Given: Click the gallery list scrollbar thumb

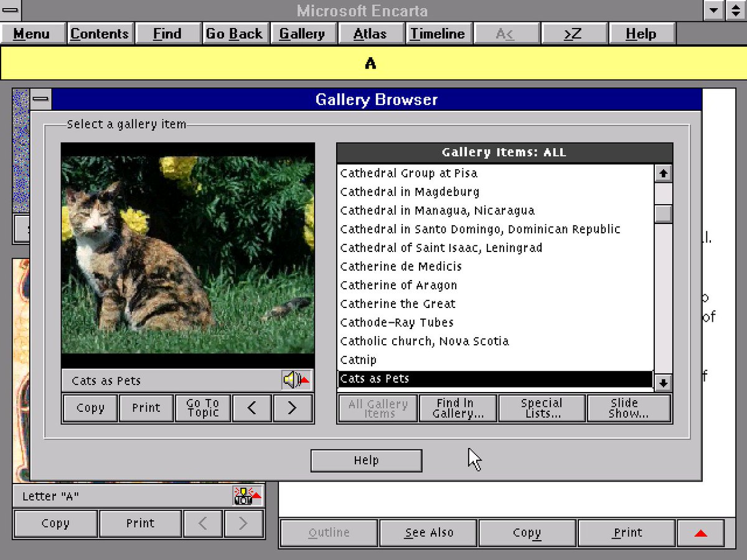Looking at the screenshot, I should pyautogui.click(x=664, y=213).
